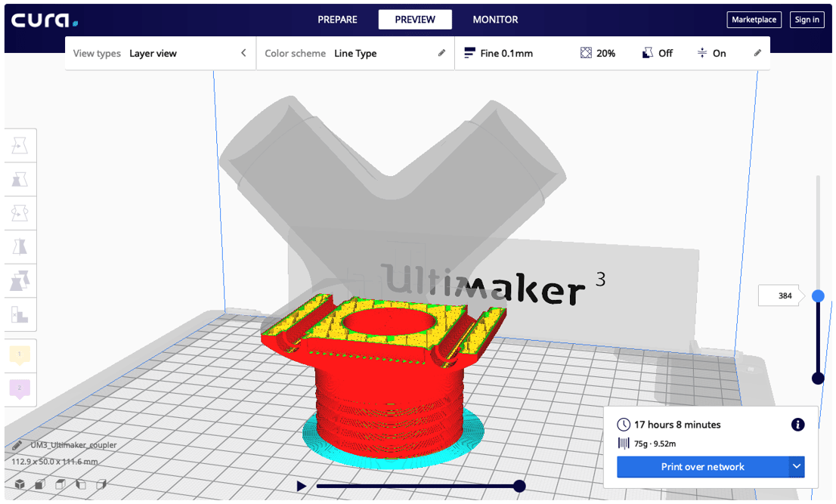Select the Move tool in left toolbar
This screenshot has width=836, height=504.
click(20, 145)
